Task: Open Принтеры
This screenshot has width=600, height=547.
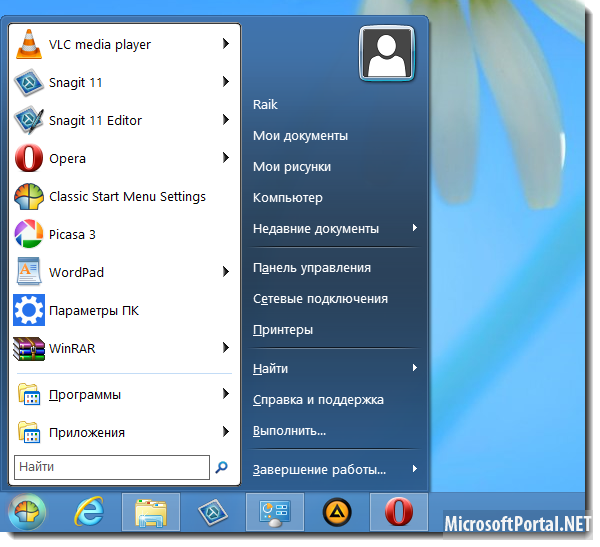Action: point(283,330)
